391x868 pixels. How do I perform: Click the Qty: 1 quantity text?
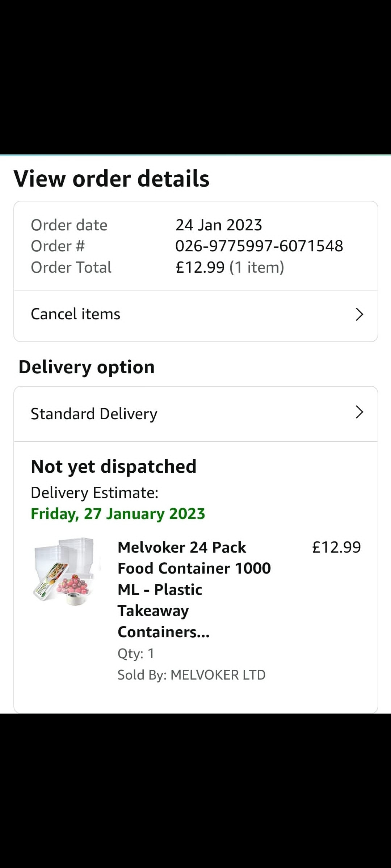[x=136, y=654]
